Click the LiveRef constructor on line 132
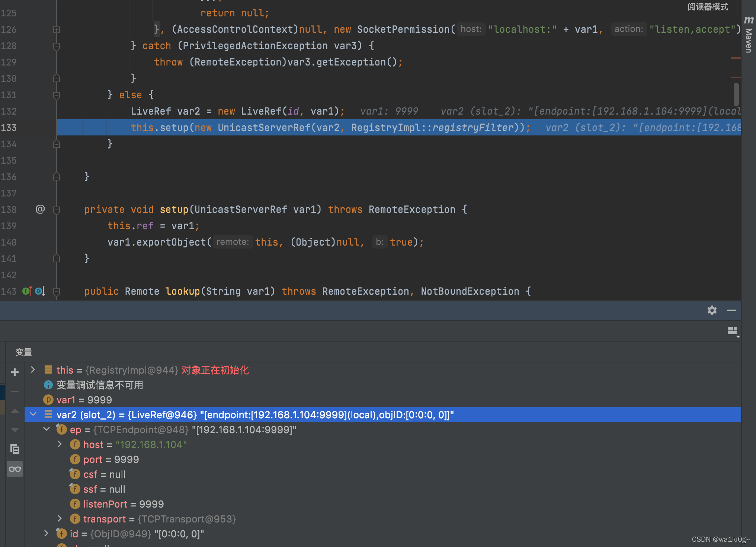The height and width of the screenshot is (547, 756). click(261, 111)
